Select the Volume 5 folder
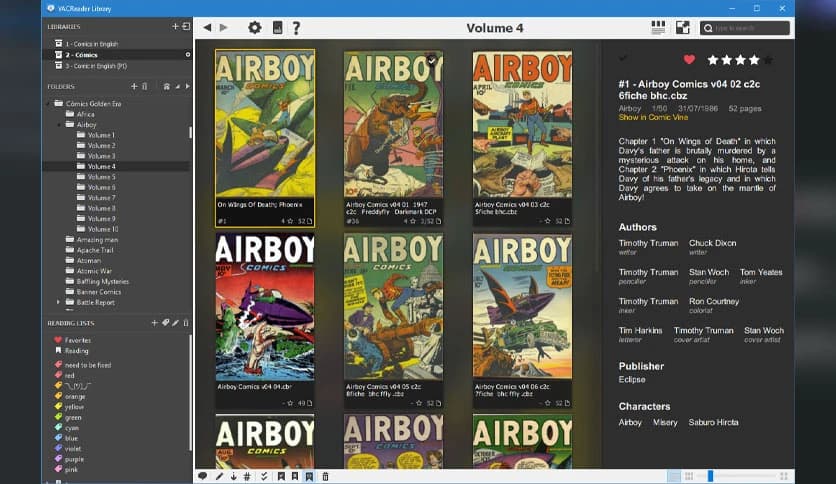The width and height of the screenshot is (836, 484). (x=101, y=177)
